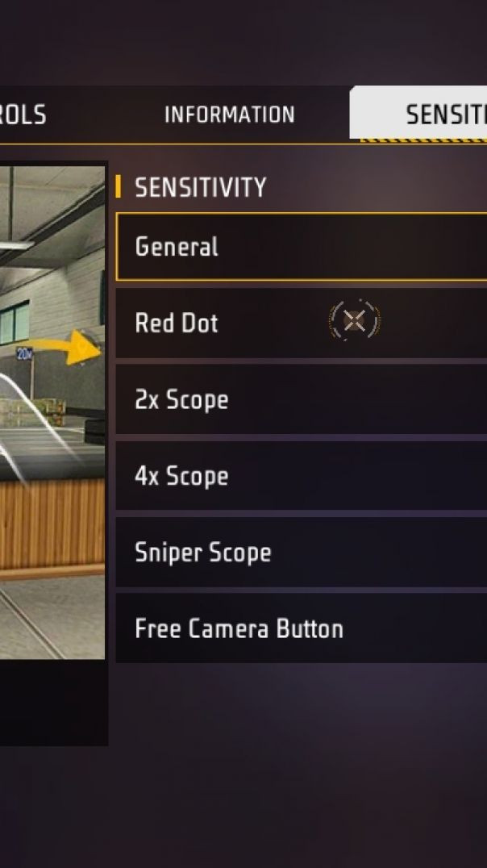
Task: Tap the crosshair icon in Red Dot row
Action: pos(355,320)
